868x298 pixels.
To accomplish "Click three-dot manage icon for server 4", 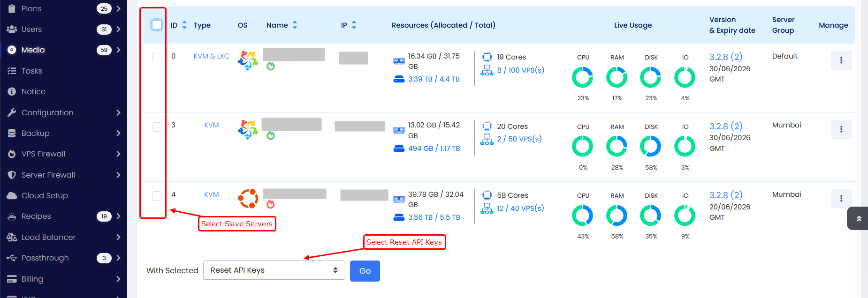I will (841, 198).
